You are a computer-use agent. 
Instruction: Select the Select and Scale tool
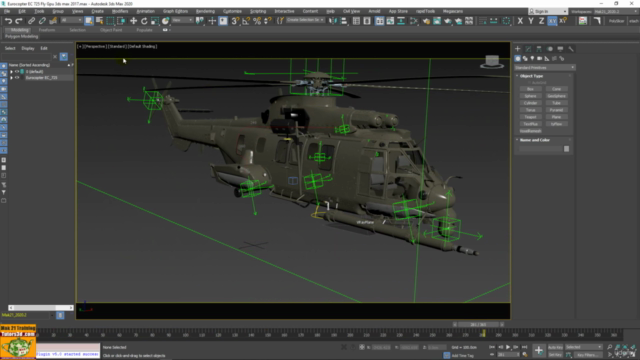[155, 21]
